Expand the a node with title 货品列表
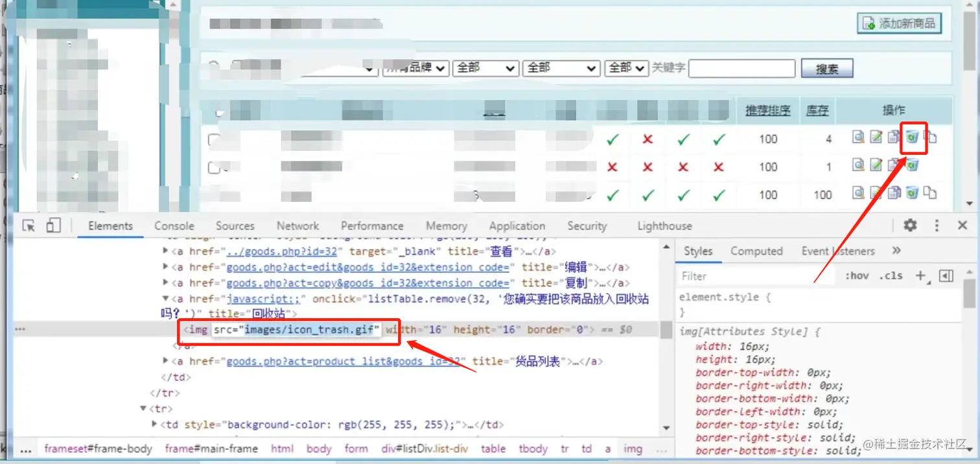980x464 pixels. 166,361
